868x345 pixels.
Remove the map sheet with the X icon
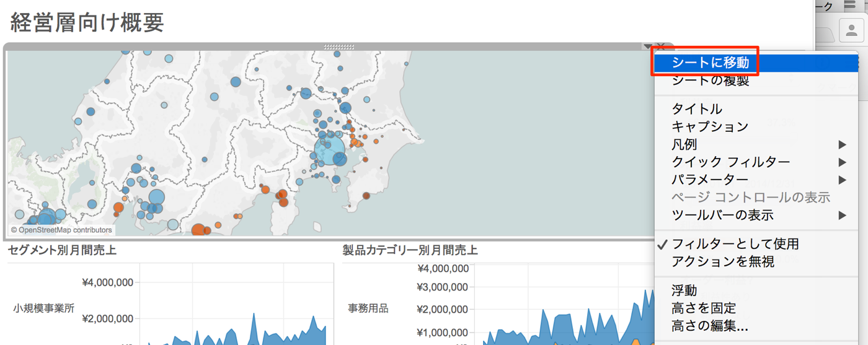(x=661, y=46)
